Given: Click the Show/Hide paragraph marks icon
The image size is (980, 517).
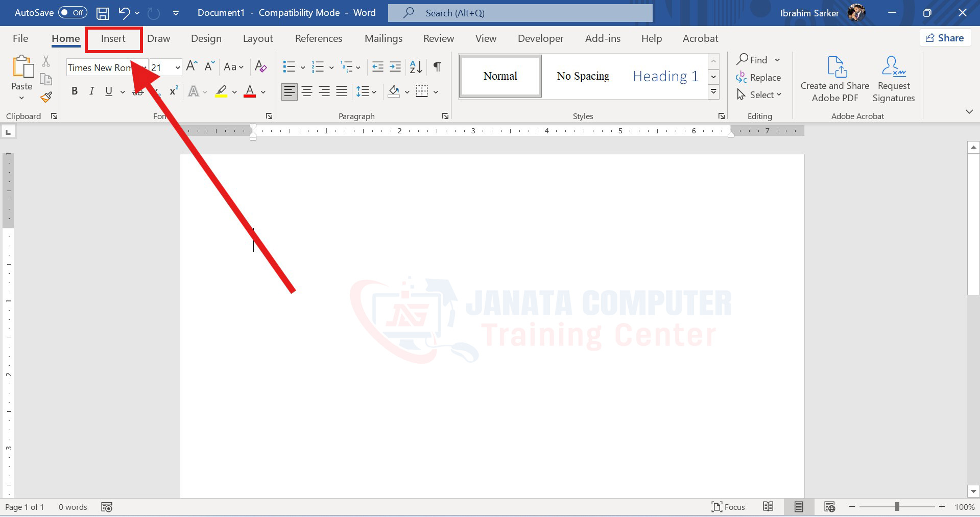Looking at the screenshot, I should pos(437,67).
